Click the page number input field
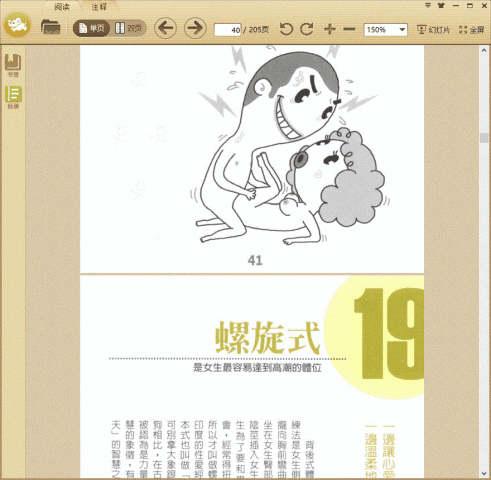Image resolution: width=491 pixels, height=480 pixels. 228,30
